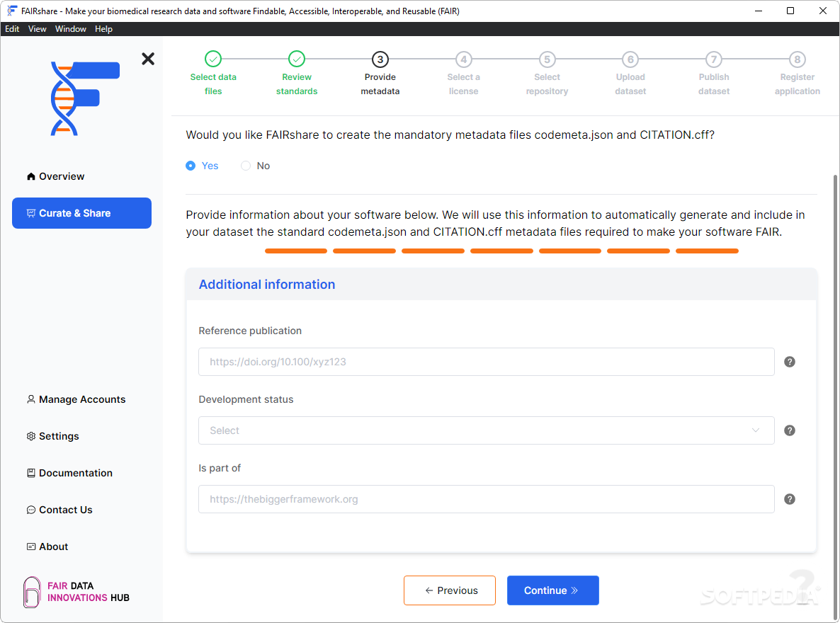Viewport: 840px width, 623px height.
Task: Click the sixth orange progress segment
Action: pos(639,251)
